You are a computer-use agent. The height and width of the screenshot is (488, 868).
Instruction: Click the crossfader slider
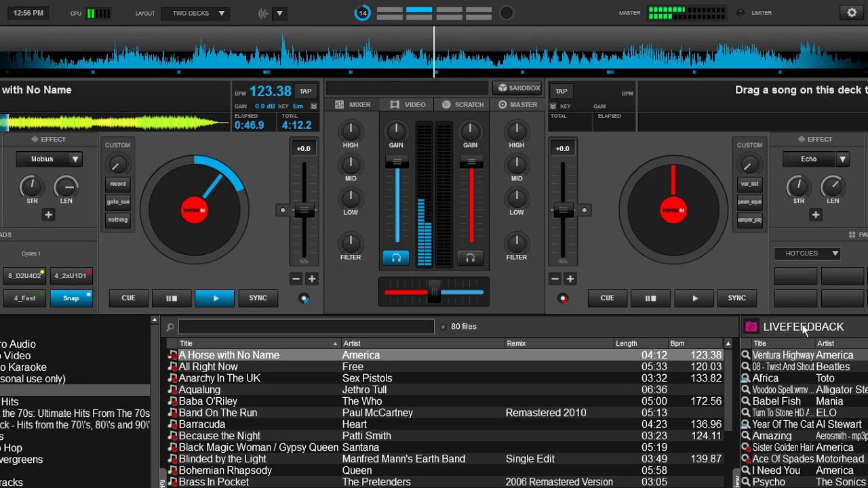434,292
